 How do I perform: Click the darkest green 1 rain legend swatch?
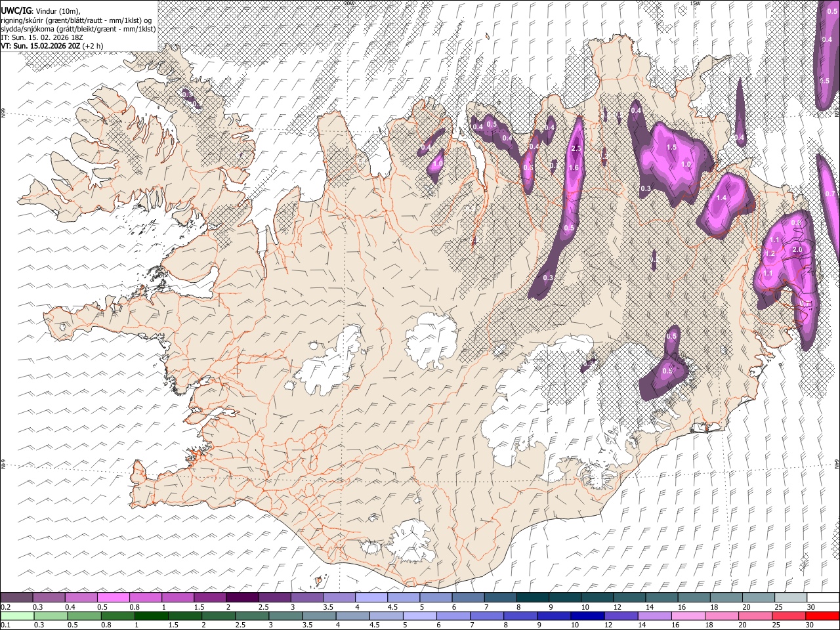153,616
